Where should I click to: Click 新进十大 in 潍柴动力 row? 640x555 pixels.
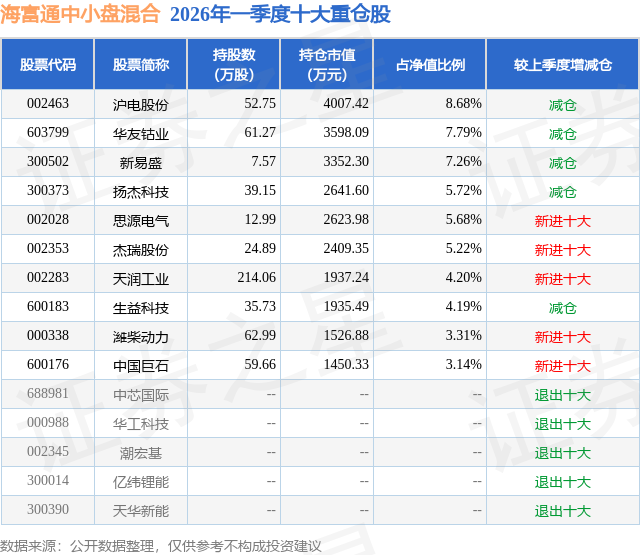[563, 337]
